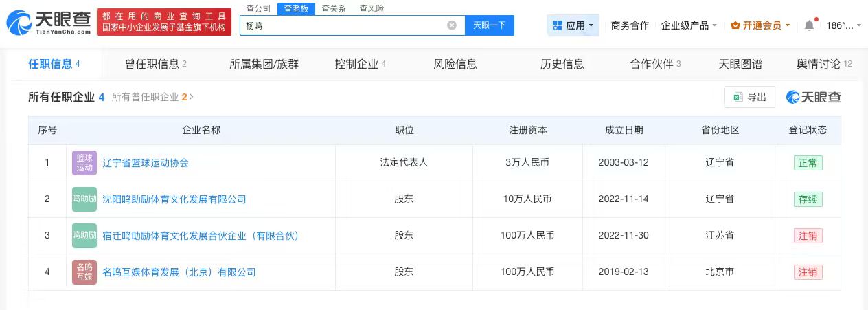Expand the 开通会员 membership dropdown
Image resolution: width=868 pixels, height=310 pixels.
tap(760, 25)
